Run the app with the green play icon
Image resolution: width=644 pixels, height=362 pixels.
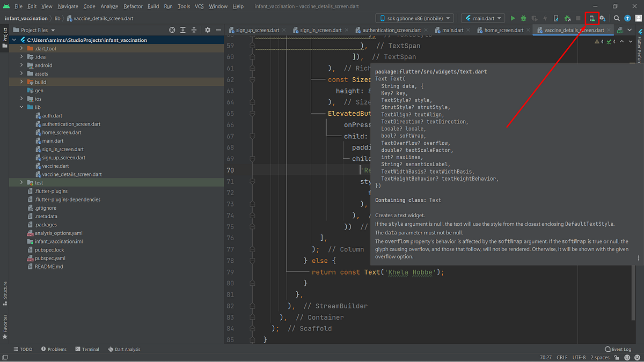513,18
